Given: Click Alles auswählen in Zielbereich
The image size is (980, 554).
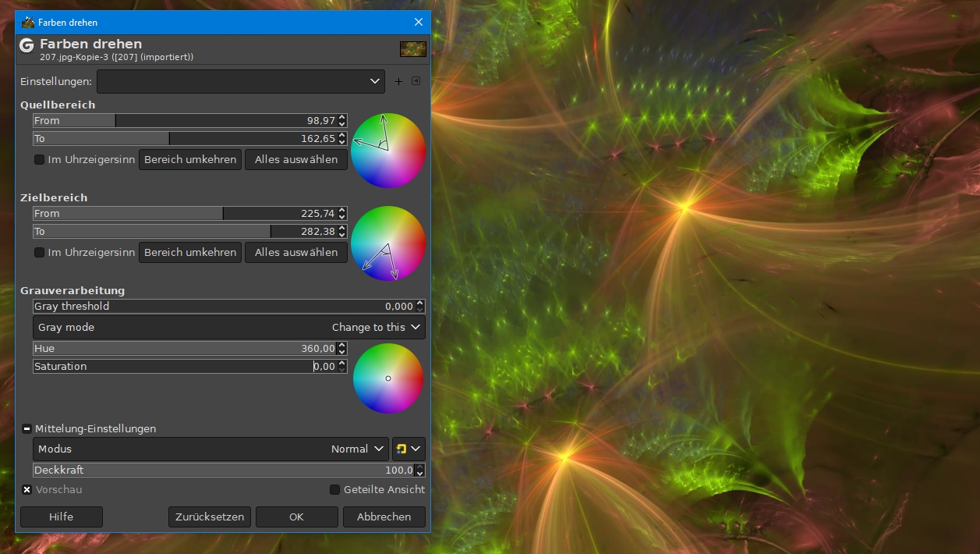Looking at the screenshot, I should (x=296, y=253).
